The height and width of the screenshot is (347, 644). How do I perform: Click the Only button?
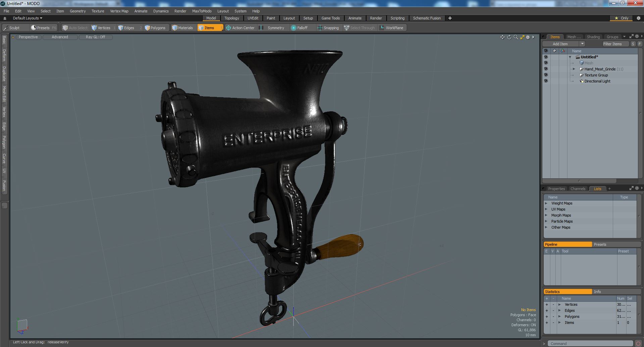click(621, 18)
